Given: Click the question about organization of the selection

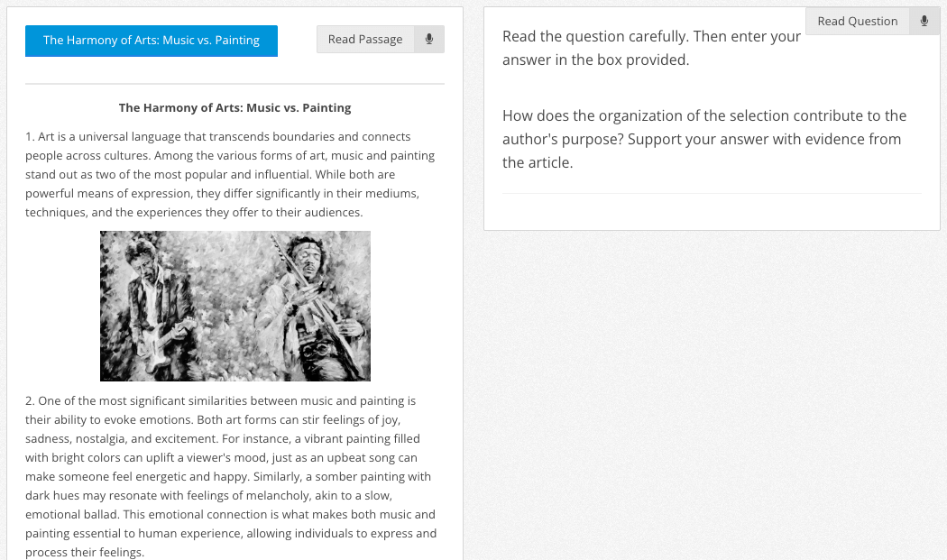Looking at the screenshot, I should click(x=704, y=139).
